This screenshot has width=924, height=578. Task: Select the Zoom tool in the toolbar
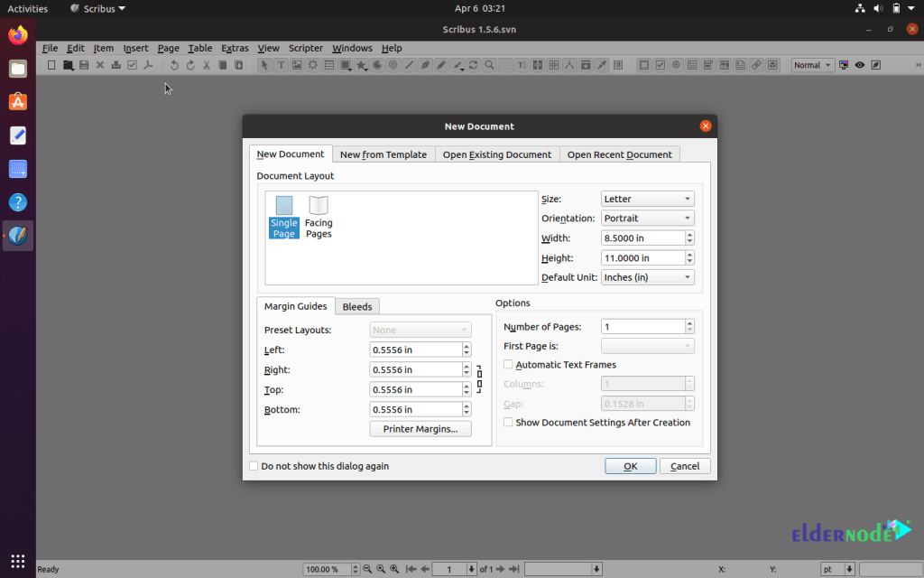tap(490, 64)
